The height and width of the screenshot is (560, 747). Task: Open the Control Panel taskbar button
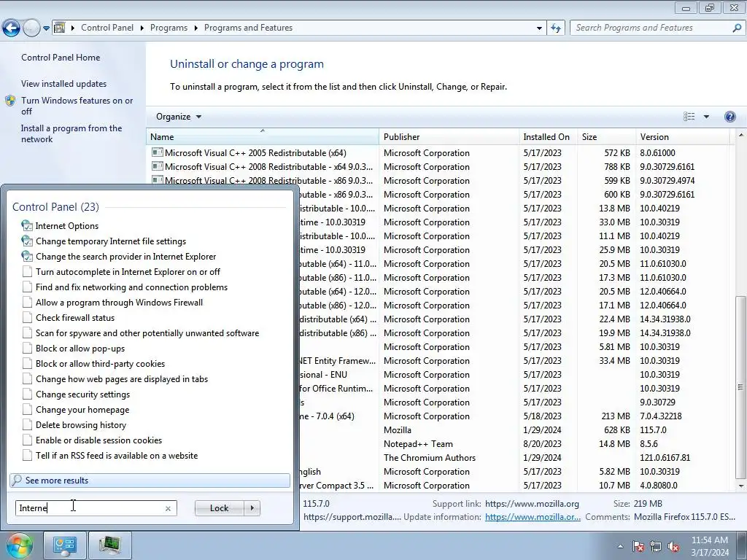tap(64, 545)
